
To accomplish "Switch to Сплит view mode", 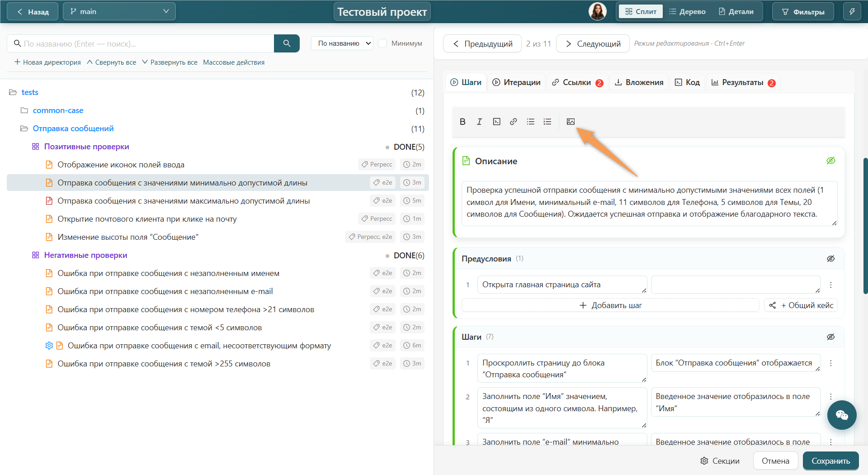I will coord(641,11).
